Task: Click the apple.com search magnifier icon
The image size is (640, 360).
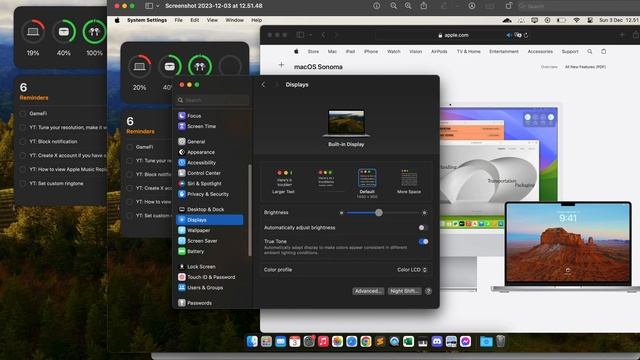Action: tap(590, 52)
